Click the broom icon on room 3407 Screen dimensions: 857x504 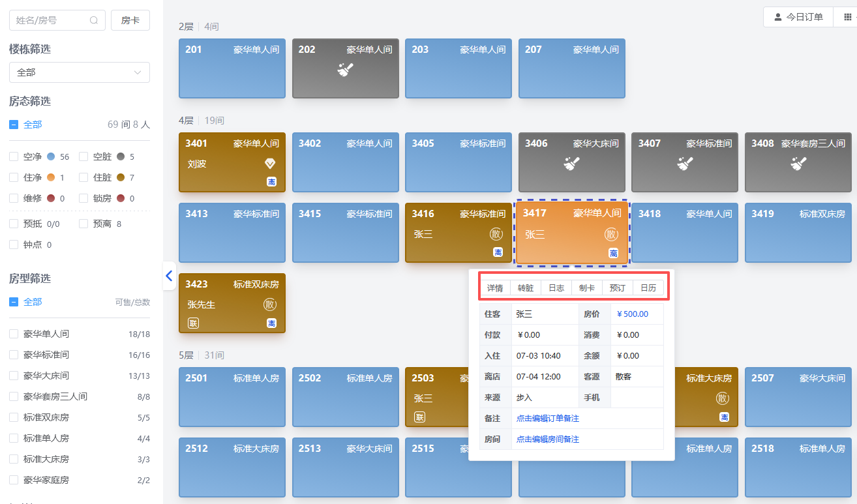point(685,164)
